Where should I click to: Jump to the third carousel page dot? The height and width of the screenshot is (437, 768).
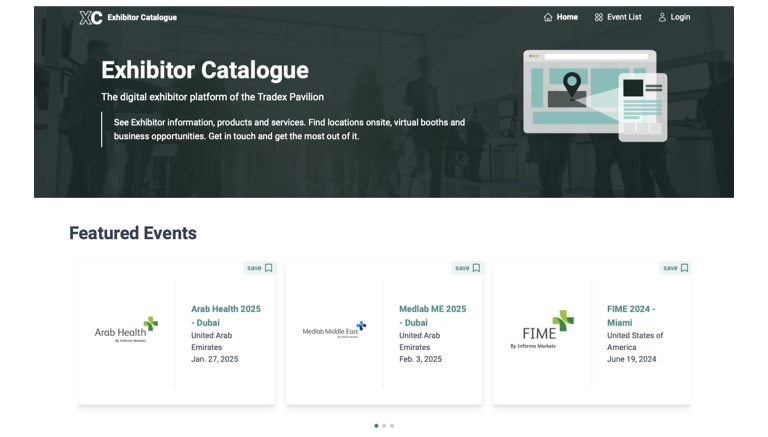pos(392,426)
